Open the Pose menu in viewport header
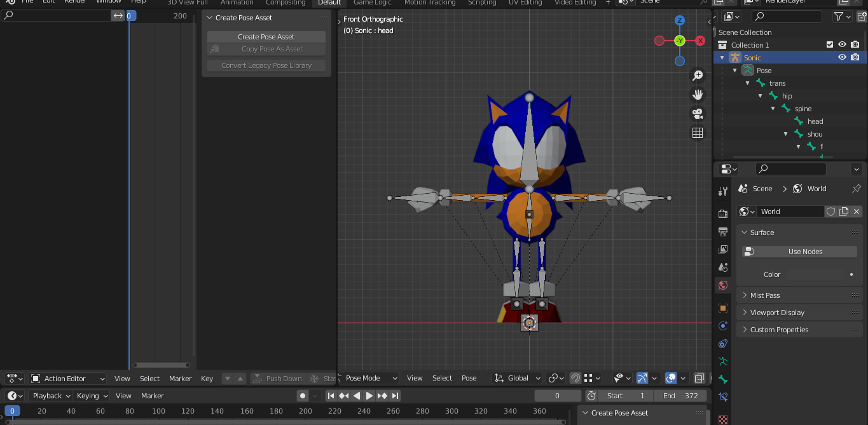This screenshot has height=425, width=868. [x=469, y=378]
